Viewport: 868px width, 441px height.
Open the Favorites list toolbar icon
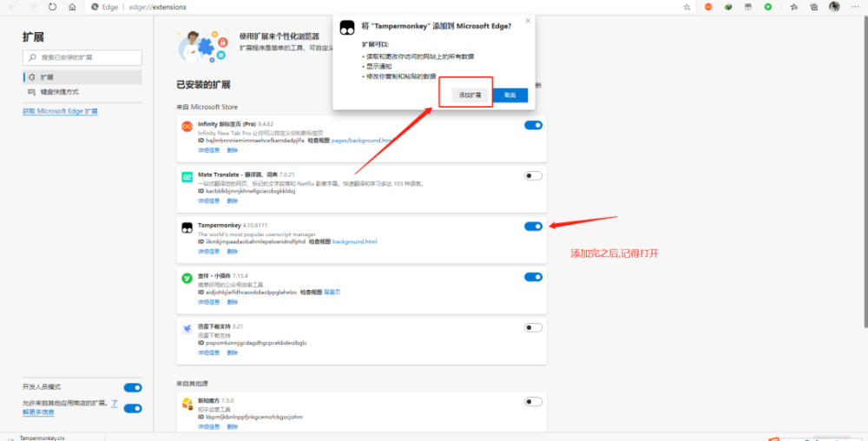794,7
